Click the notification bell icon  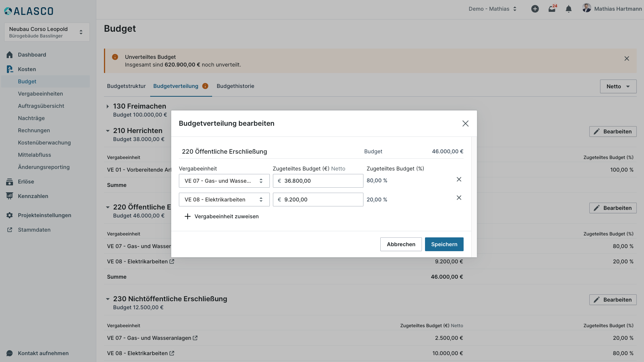tap(569, 9)
